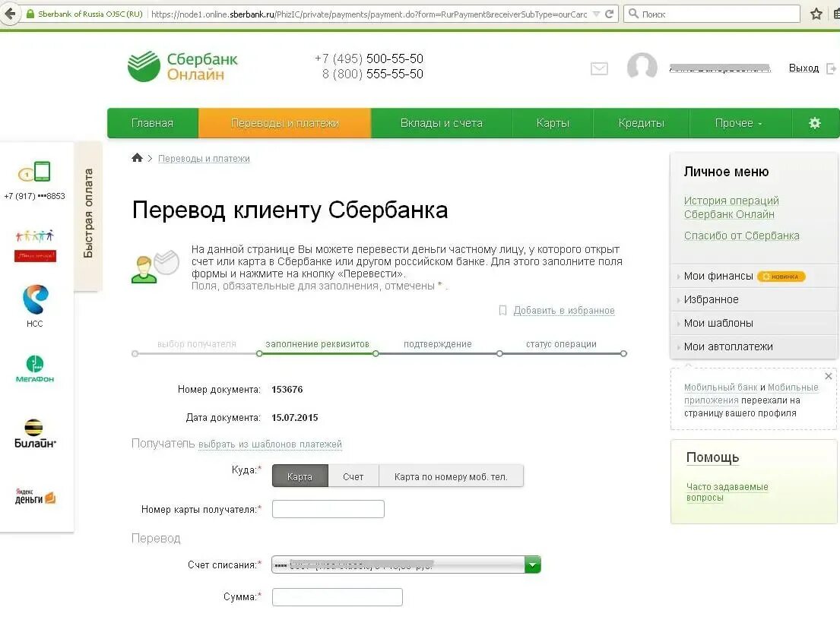Open the Главная tab

153,123
